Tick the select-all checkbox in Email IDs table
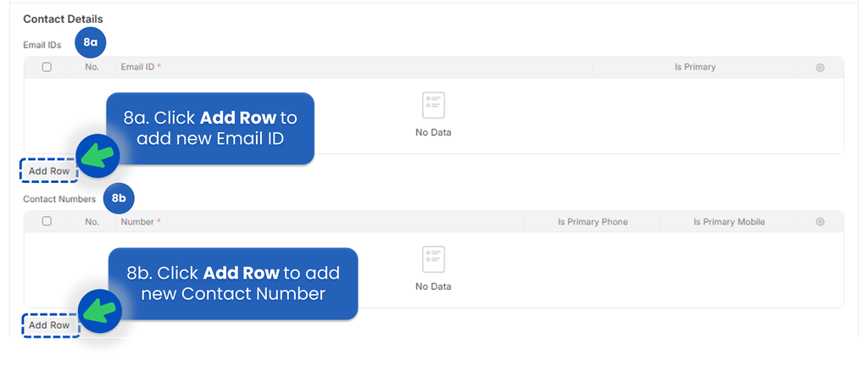 point(47,67)
